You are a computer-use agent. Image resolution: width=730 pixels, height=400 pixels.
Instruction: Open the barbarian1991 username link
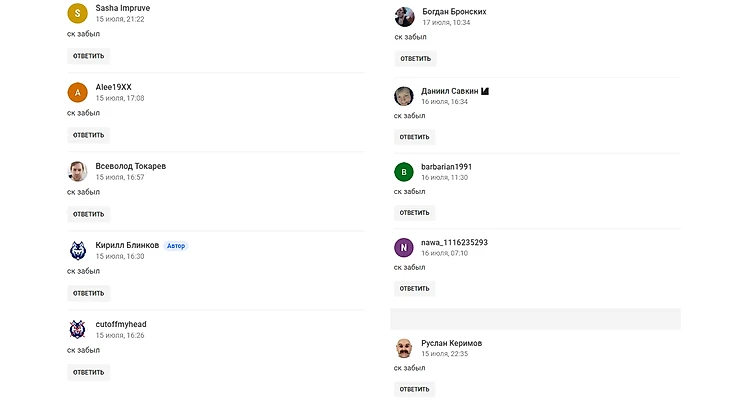point(446,167)
